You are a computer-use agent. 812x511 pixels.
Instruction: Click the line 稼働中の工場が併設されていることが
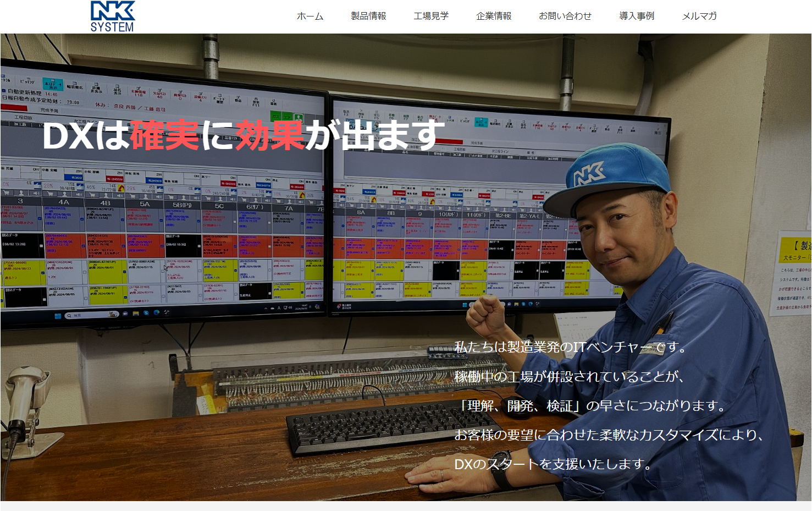point(569,377)
